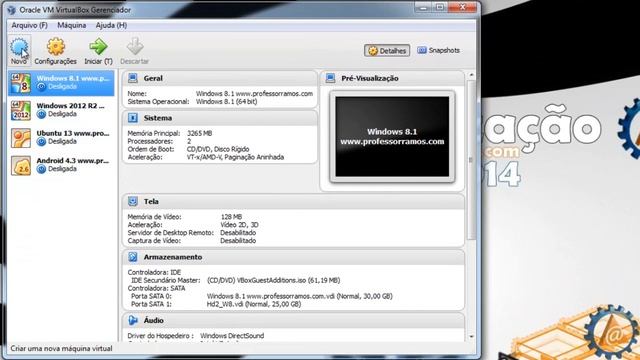Click the details pane scrollbar thumb

(x=471, y=160)
